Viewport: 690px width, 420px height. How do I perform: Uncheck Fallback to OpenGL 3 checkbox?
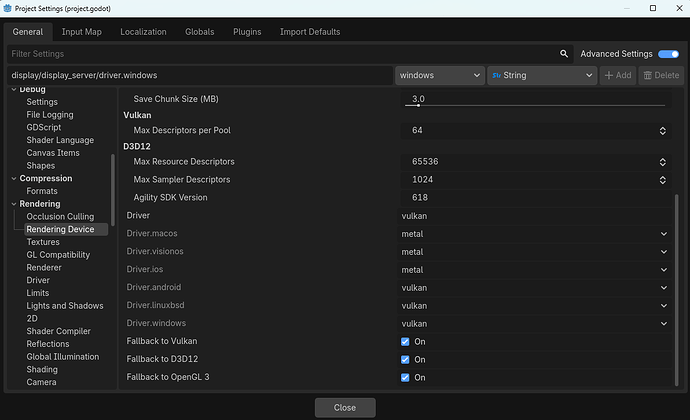pos(405,378)
